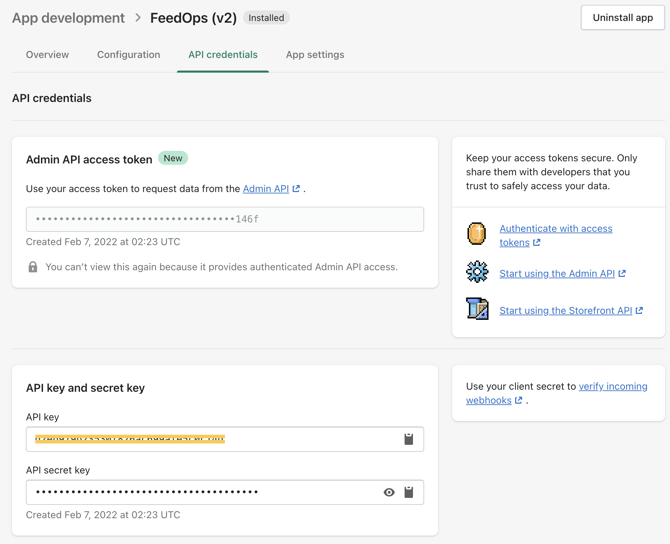Click the Admin API access token heading
The height and width of the screenshot is (544, 670).
tap(89, 159)
